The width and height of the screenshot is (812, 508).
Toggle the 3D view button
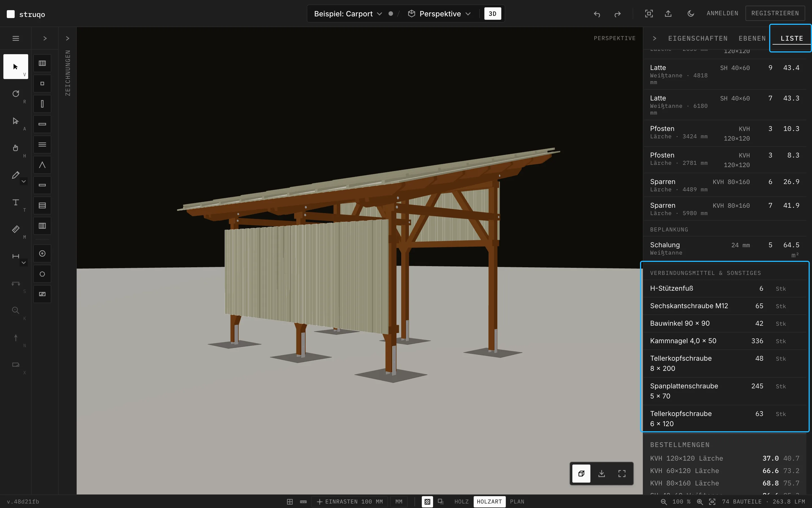[493, 14]
